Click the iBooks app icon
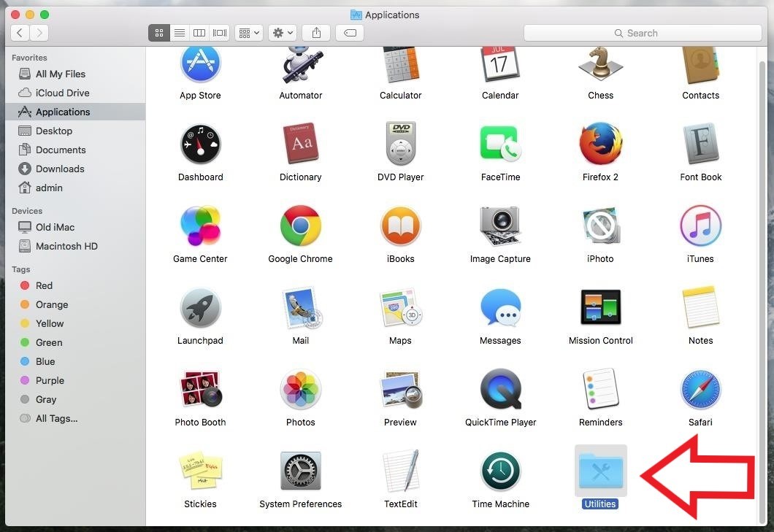 click(x=400, y=226)
